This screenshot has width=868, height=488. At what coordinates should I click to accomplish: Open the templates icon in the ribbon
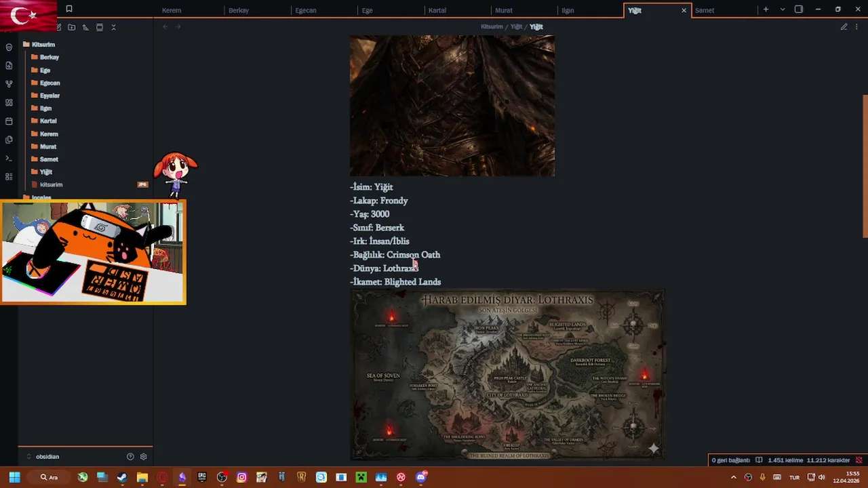tap(9, 140)
